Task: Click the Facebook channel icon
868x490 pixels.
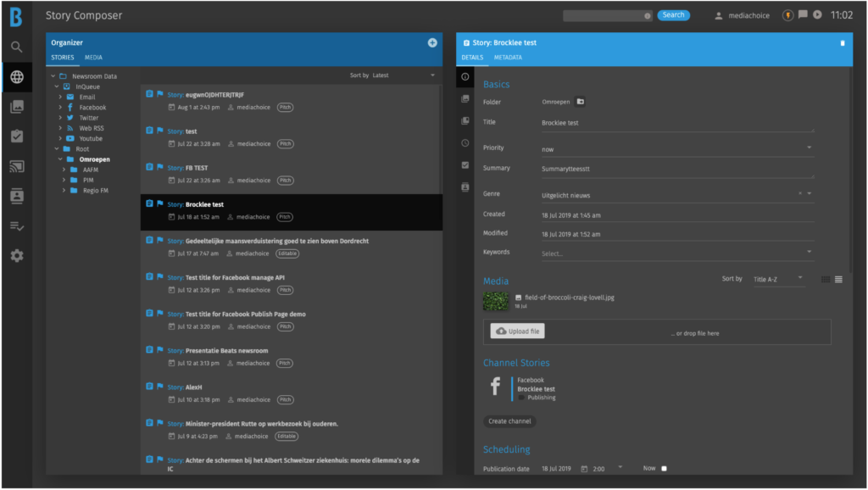Action: click(495, 386)
